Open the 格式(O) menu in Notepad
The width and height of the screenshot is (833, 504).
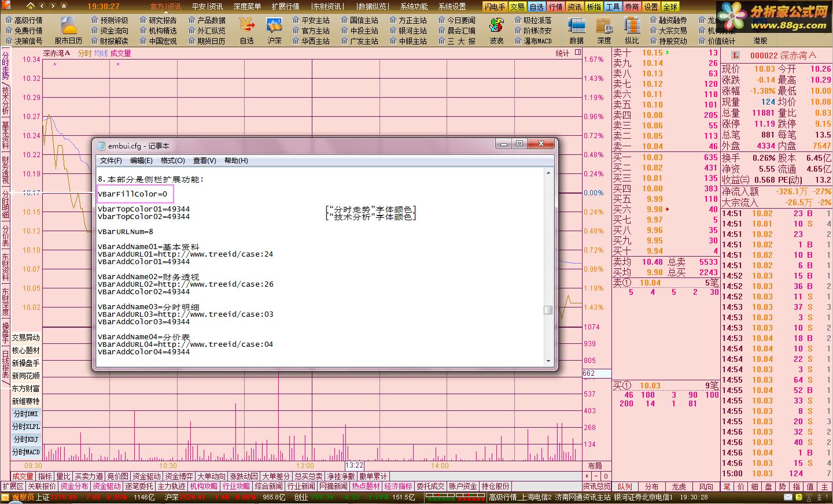[x=172, y=161]
